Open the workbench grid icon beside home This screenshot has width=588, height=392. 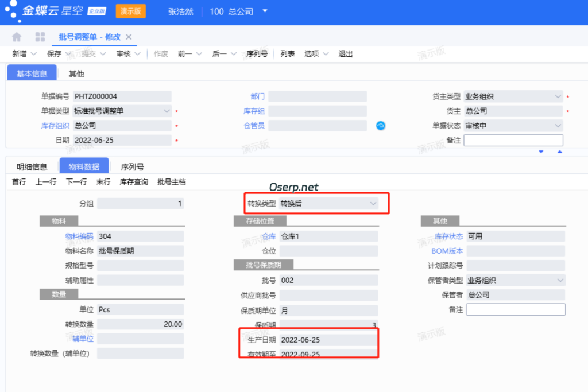pos(39,36)
